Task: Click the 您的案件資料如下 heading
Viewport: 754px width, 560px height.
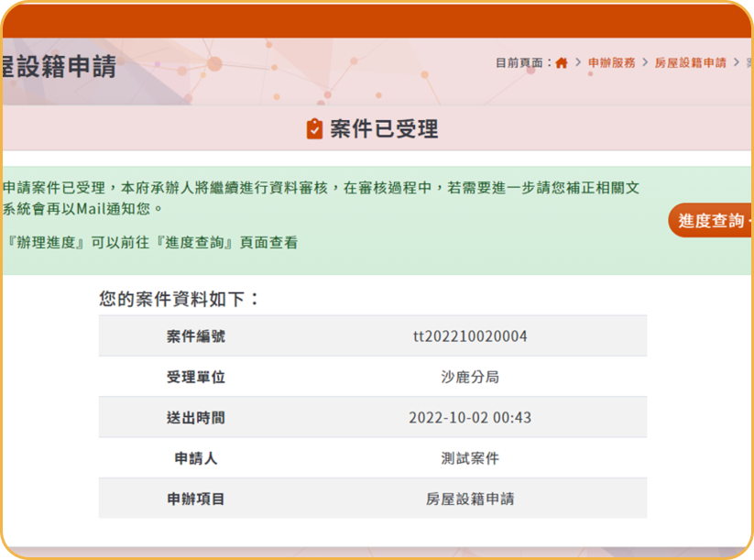Action: coord(180,299)
